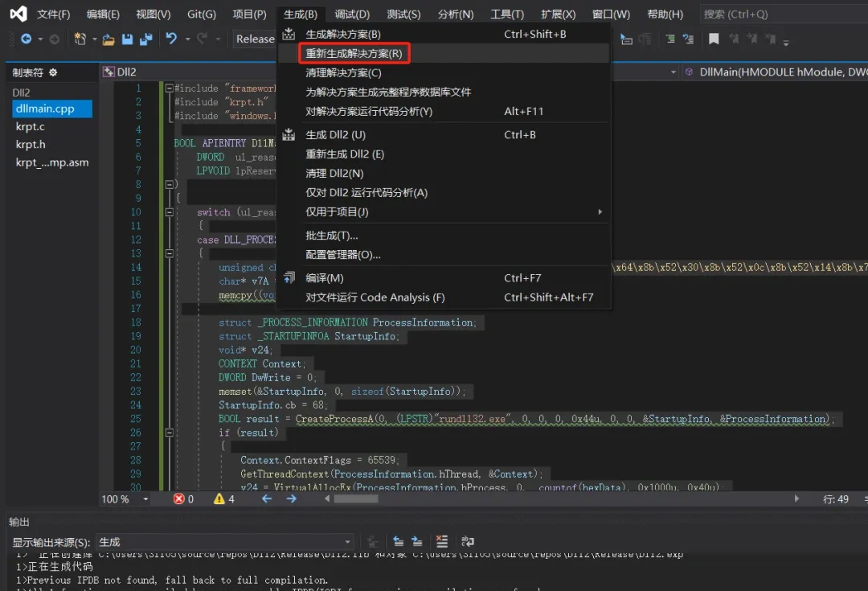Expand the undo history dropdown arrow
Screen dimensions: 868x591
pyautogui.click(x=187, y=39)
